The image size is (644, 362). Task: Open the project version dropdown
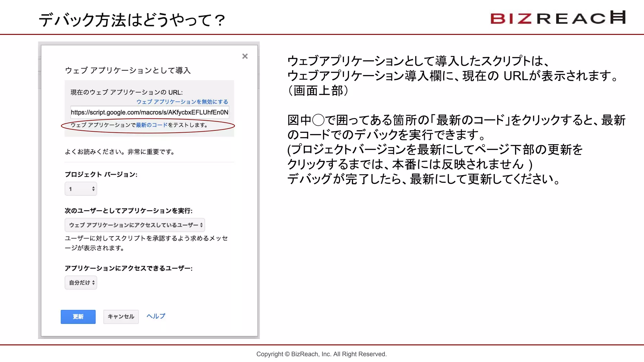pos(81,189)
